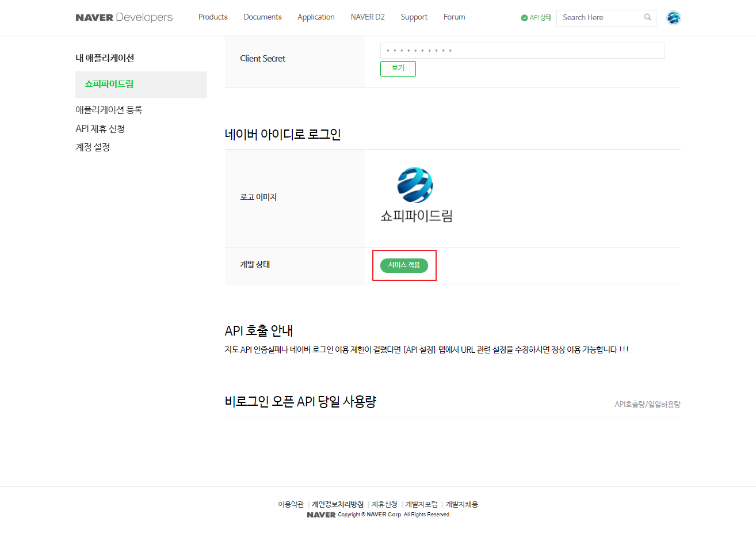The height and width of the screenshot is (533, 756).
Task: Open the Products menu
Action: pos(213,17)
